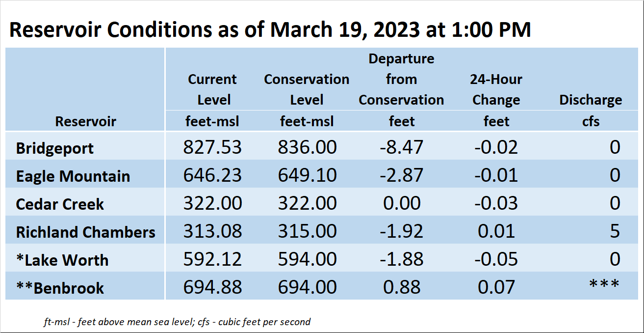Click Benbrook current level 694.88
This screenshot has height=333, width=644.
pos(212,287)
